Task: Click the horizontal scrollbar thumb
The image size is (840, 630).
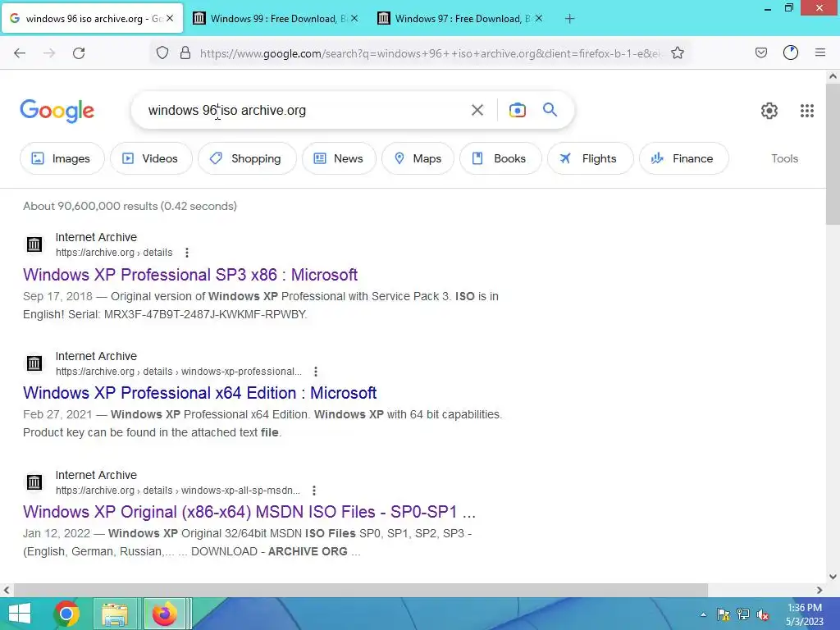Action: [360, 590]
